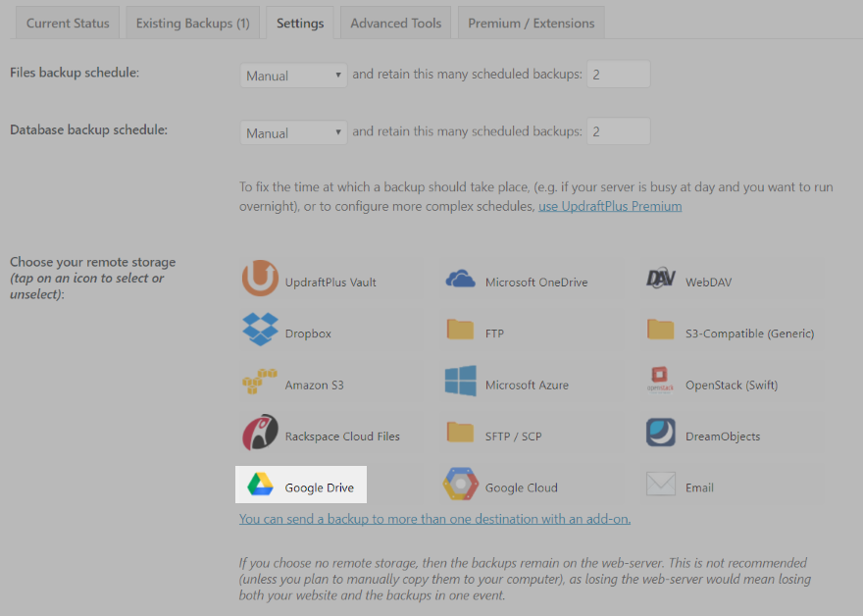
Task: Choose the OpenStack (Swift) icon
Action: coord(660,380)
